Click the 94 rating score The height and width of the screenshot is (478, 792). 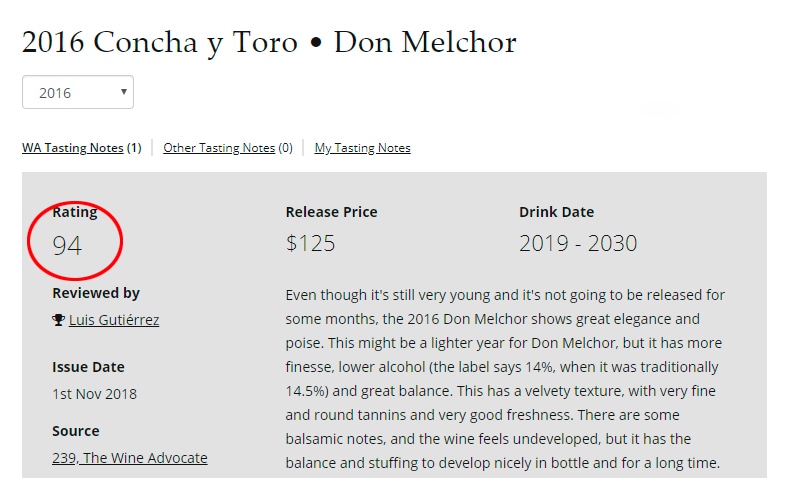pyautogui.click(x=67, y=244)
